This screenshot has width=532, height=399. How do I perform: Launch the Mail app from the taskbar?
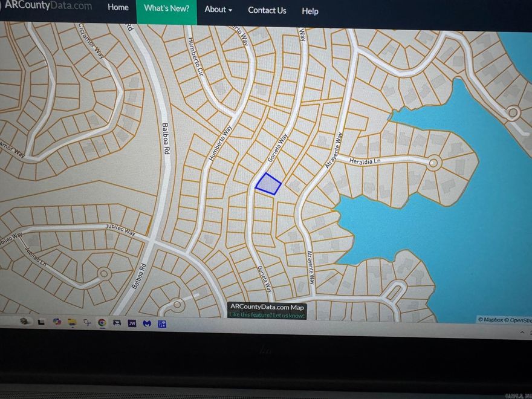coord(117,323)
